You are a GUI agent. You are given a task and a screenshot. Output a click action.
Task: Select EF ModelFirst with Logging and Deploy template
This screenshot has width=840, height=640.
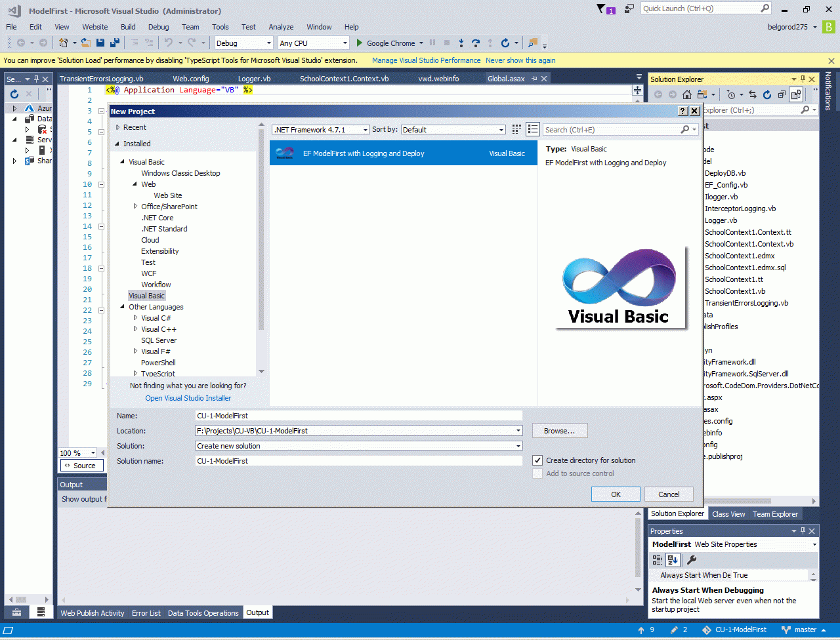404,153
